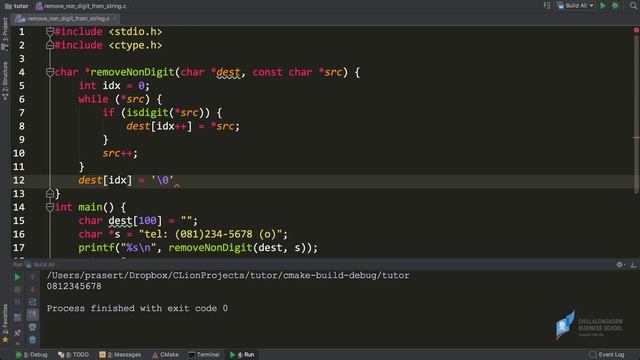
Task: Open the Favorites tool window sidebar tab
Action: 5,323
